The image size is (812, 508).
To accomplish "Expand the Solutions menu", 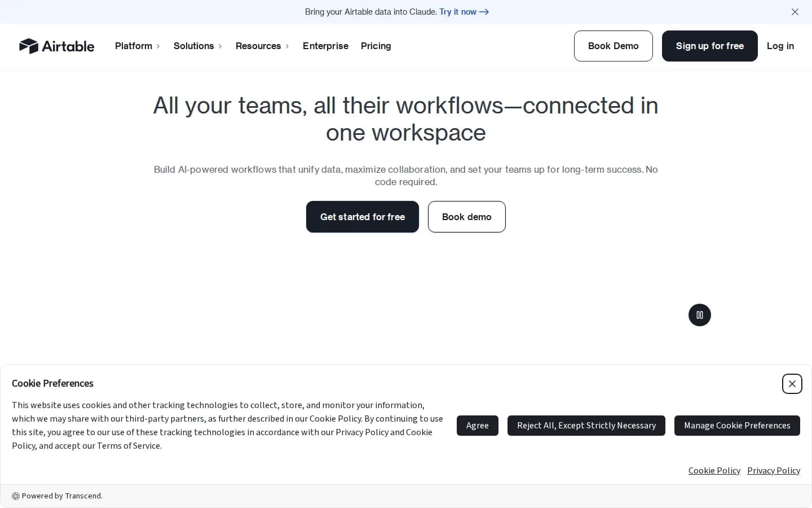I will 198,46.
